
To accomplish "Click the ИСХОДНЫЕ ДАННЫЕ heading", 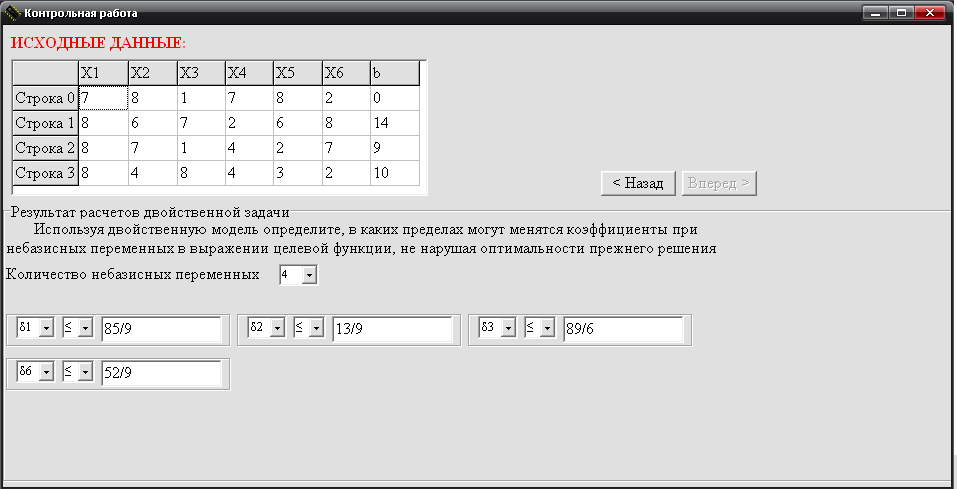I will point(98,43).
